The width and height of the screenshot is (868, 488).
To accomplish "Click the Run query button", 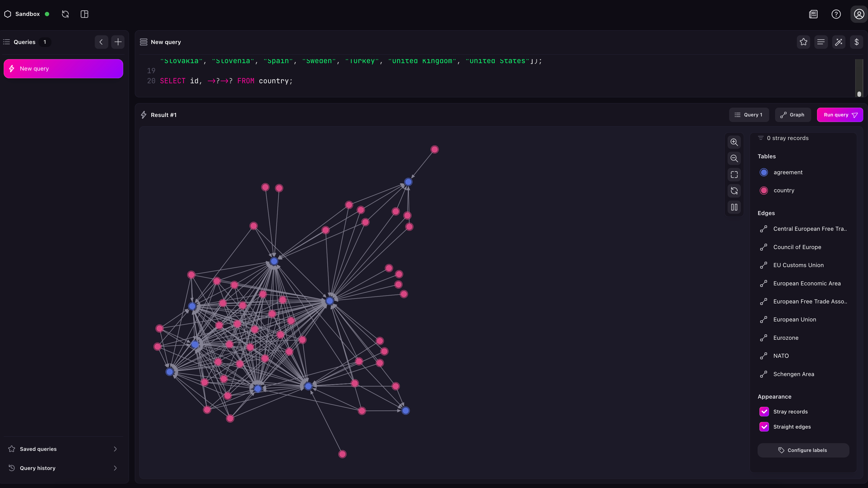I will 840,115.
